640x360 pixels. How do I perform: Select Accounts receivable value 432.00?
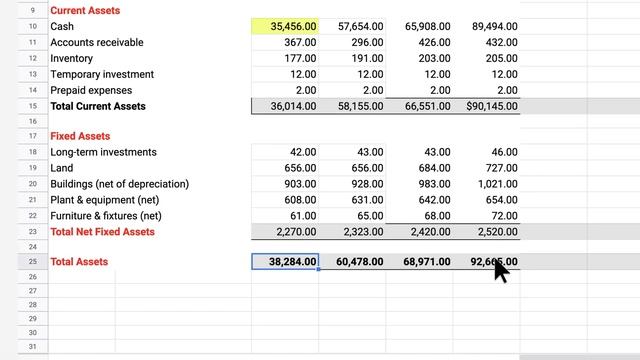(502, 42)
